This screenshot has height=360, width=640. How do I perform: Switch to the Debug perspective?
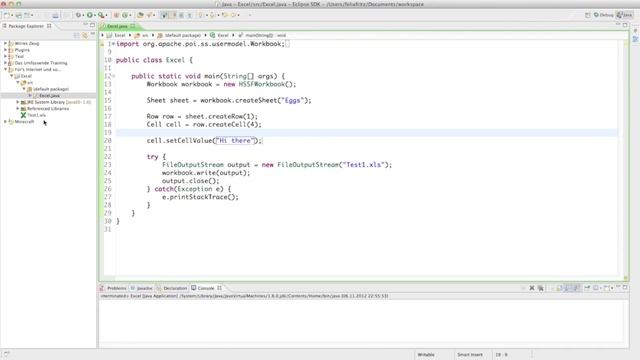point(603,15)
